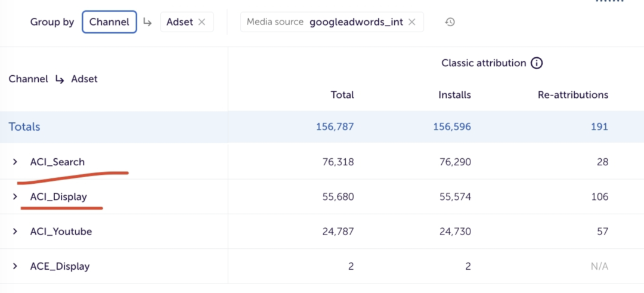Select the ACI_Search channel name

[x=57, y=162]
